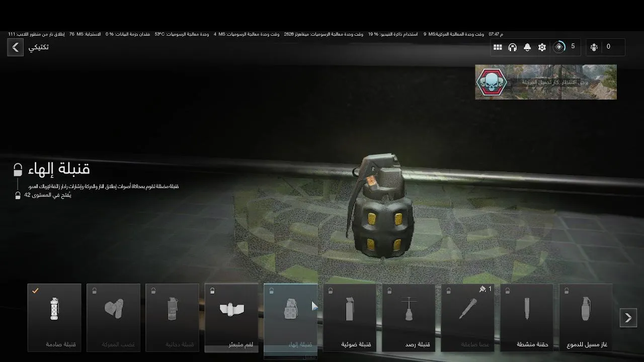Click the skull emblem in the match loading banner
Viewport: 644px width, 362px height.
click(x=491, y=82)
